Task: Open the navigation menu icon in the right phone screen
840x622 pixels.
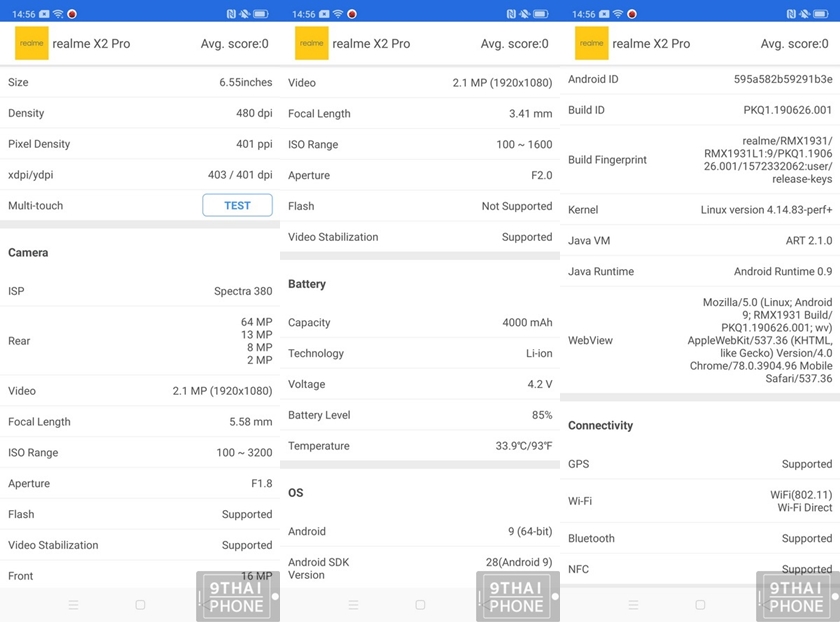Action: pyautogui.click(x=633, y=605)
